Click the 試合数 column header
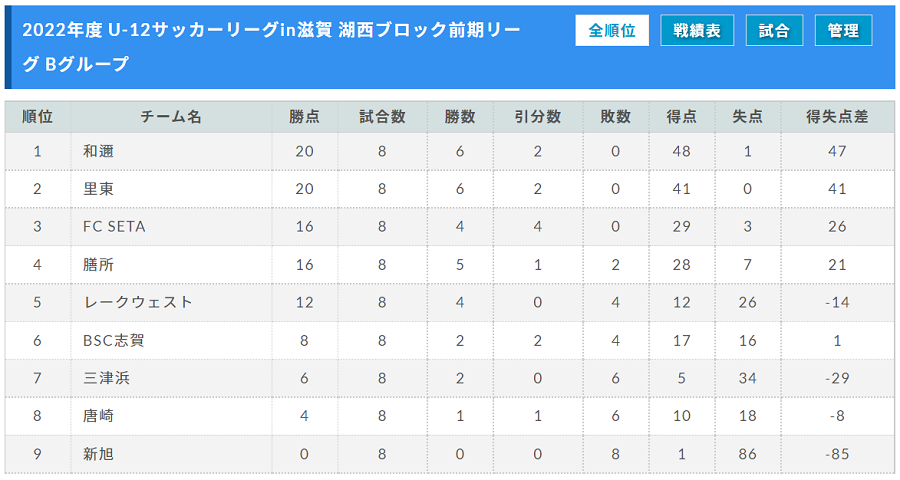This screenshot has width=900, height=480. tap(382, 117)
